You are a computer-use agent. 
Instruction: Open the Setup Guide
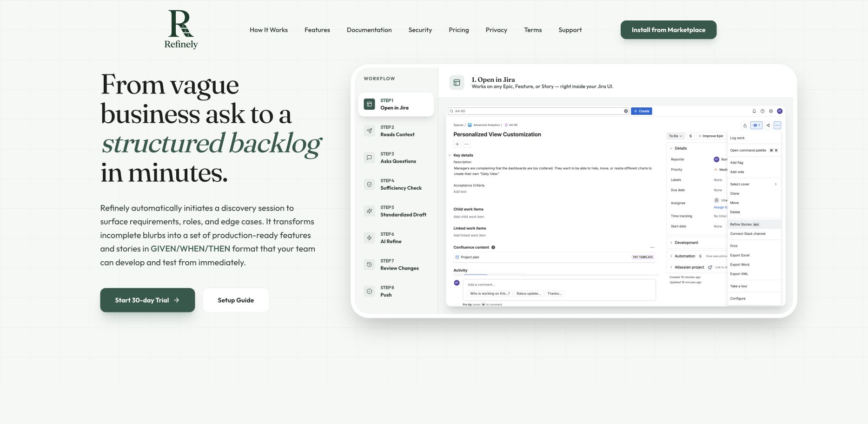point(236,300)
